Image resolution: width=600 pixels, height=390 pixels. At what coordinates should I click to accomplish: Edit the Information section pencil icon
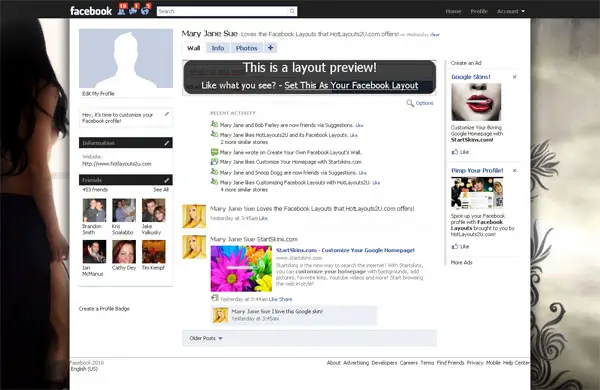point(167,143)
